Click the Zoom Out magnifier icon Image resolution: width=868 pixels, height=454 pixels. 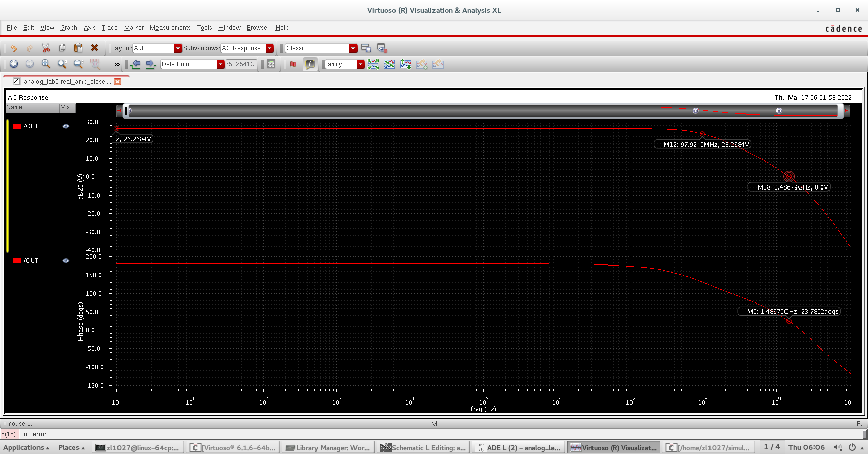(78, 64)
